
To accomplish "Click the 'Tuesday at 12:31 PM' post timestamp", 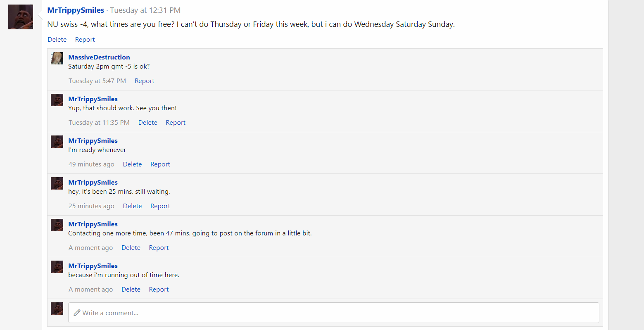I will pos(145,10).
